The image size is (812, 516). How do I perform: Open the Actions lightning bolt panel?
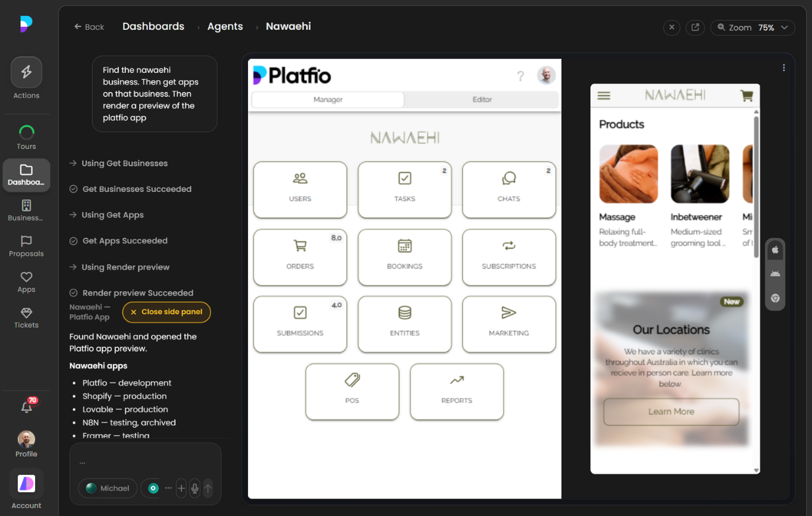[26, 72]
